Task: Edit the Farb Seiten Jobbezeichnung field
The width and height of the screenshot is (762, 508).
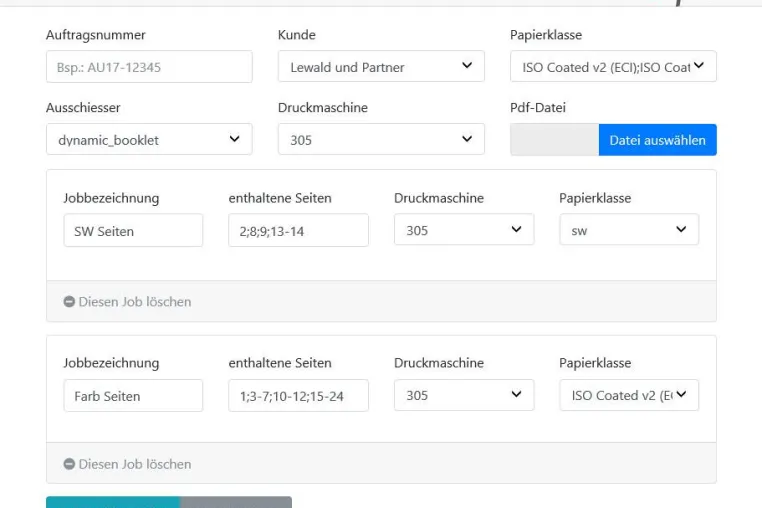Action: 133,396
